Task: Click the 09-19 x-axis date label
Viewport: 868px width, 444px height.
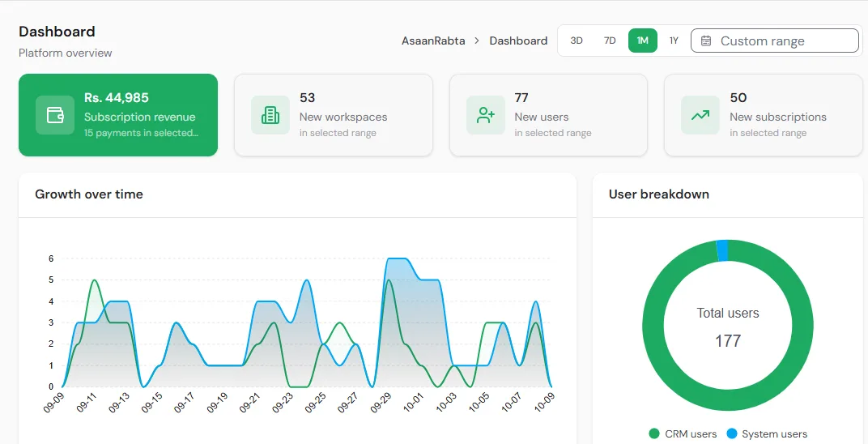Action: pyautogui.click(x=217, y=403)
